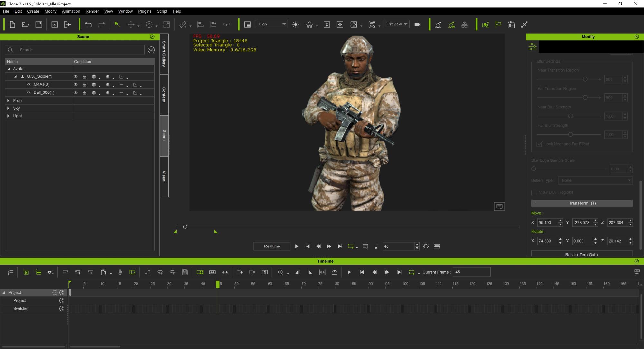Switch to the Smart Gallery side tab
Image resolution: width=644 pixels, height=349 pixels.
pyautogui.click(x=164, y=54)
